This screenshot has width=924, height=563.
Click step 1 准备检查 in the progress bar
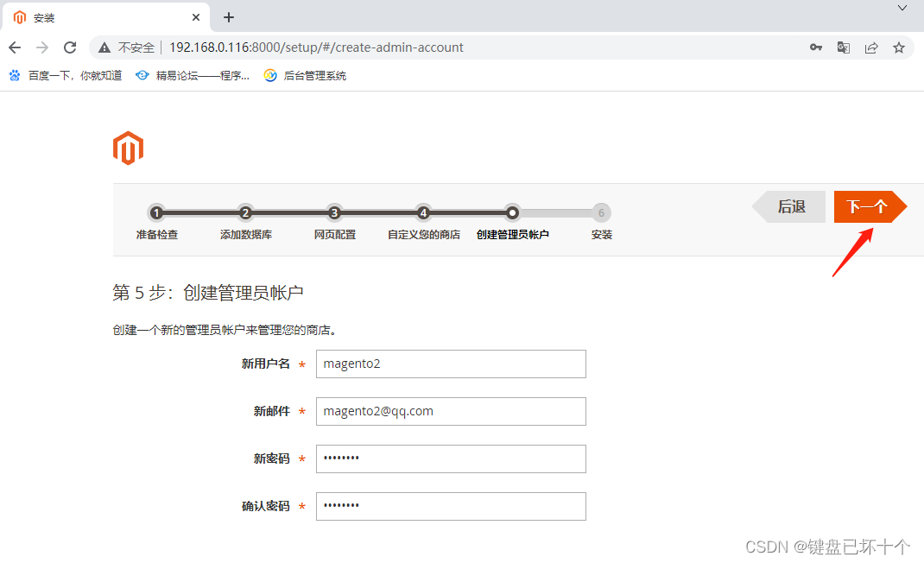(156, 212)
